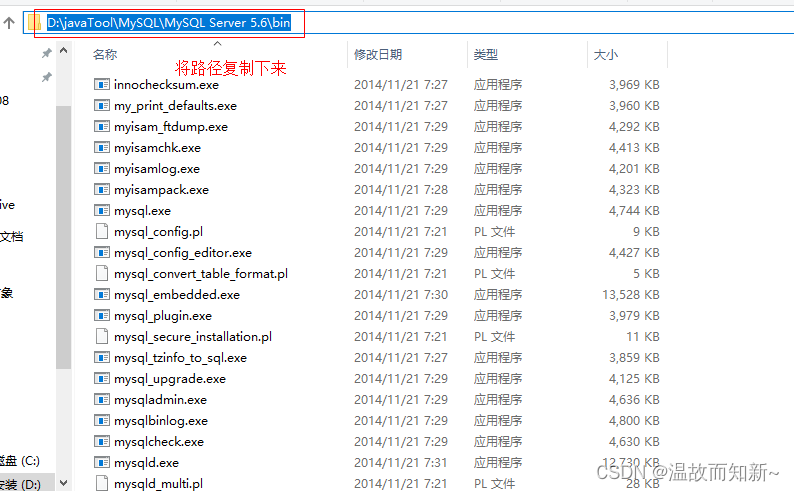Select file name myisamlog.exe
This screenshot has width=794, height=491.
[157, 169]
